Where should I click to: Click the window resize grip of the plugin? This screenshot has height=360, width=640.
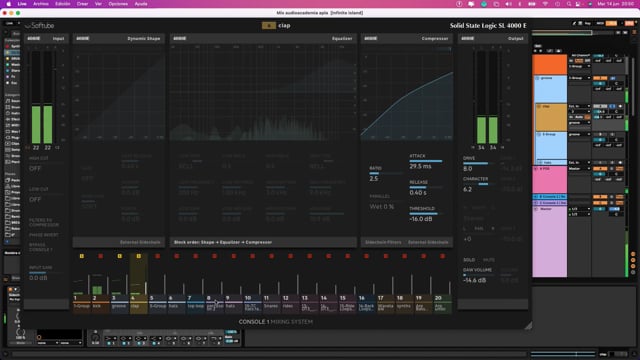click(x=528, y=325)
